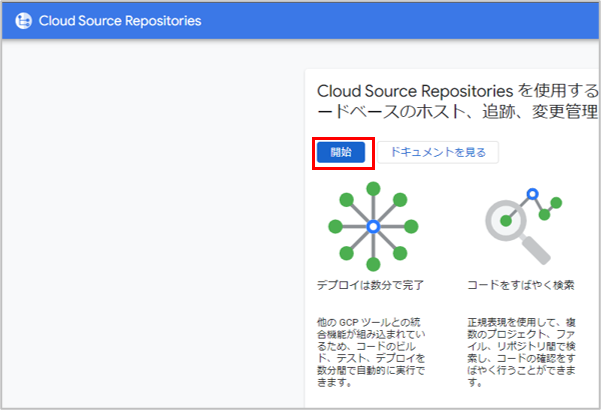Click the main Cloud Source Repositories を使用する headline

pyautogui.click(x=456, y=90)
